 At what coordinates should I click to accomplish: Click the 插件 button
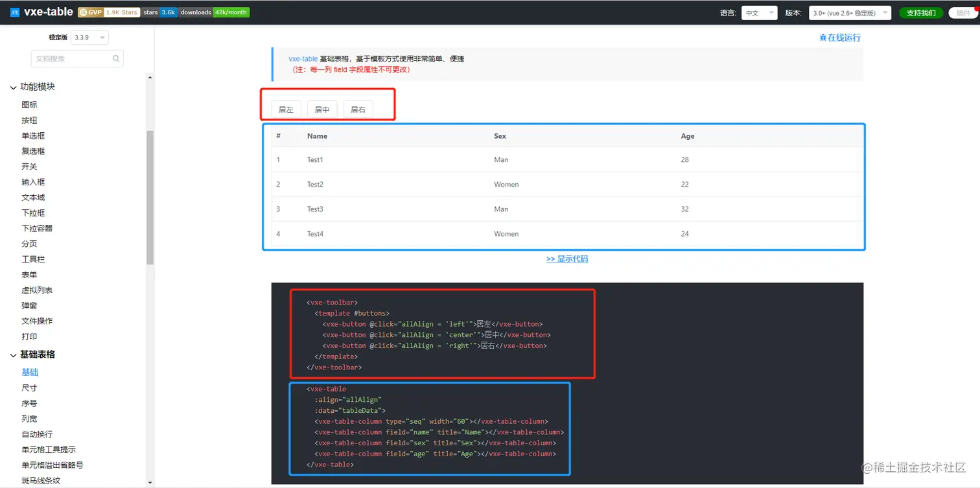tap(963, 13)
